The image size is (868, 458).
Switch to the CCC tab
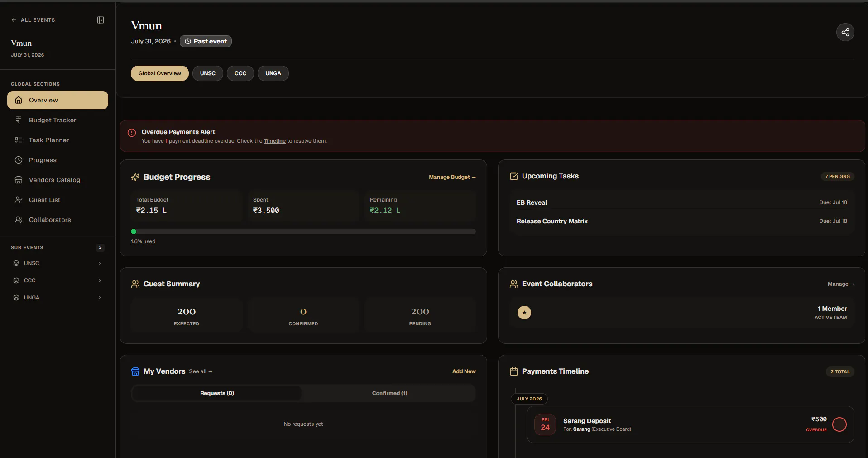(240, 73)
